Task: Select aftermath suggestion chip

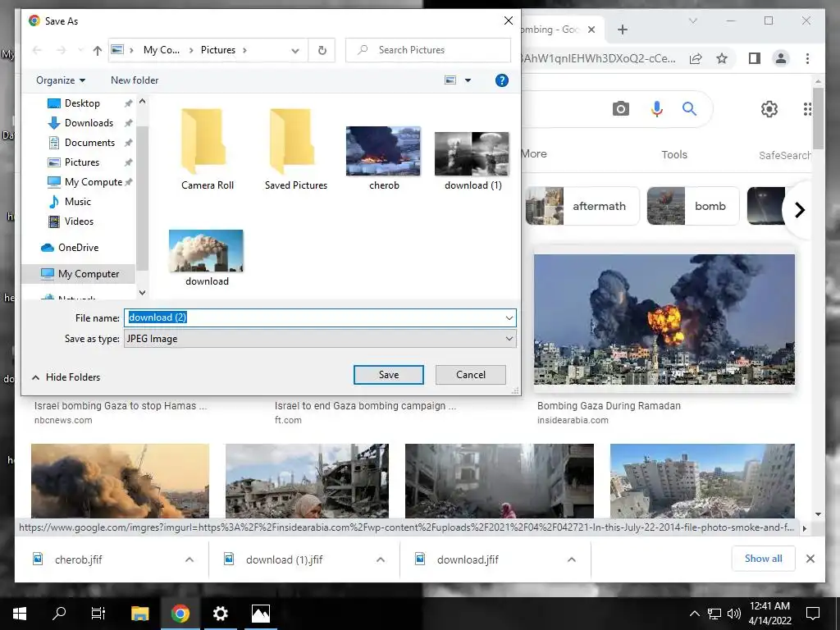Action: 583,206
